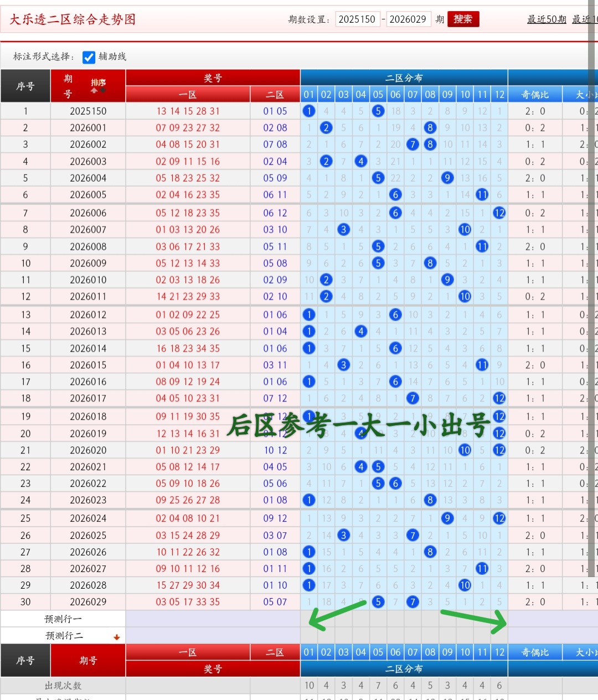Click blue ball 09 in row 2026024
This screenshot has height=700, width=598.
(447, 518)
